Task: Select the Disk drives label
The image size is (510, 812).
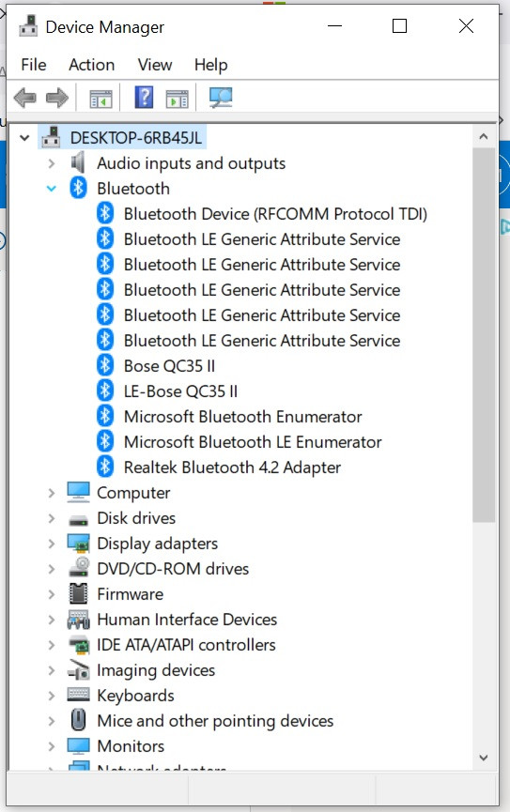Action: 136,518
